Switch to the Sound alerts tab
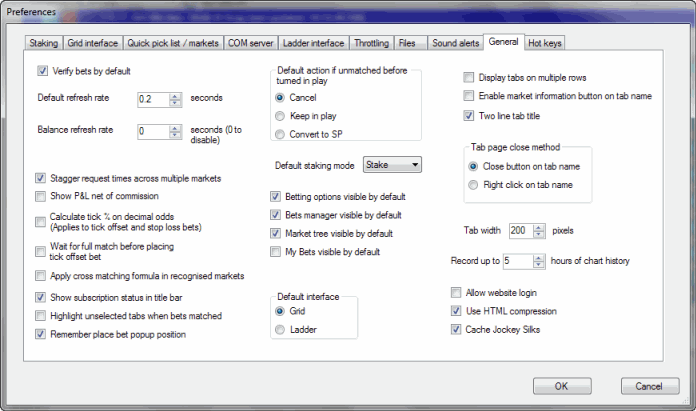The width and height of the screenshot is (696, 411). coord(456,43)
